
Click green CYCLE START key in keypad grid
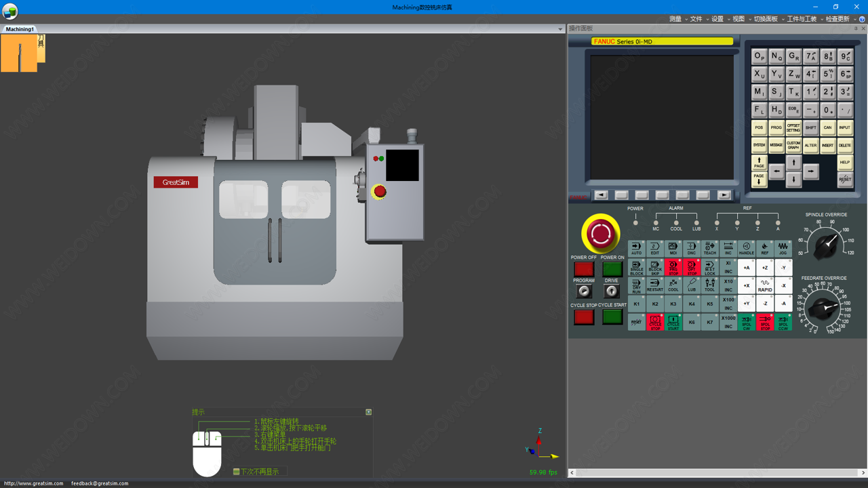673,322
